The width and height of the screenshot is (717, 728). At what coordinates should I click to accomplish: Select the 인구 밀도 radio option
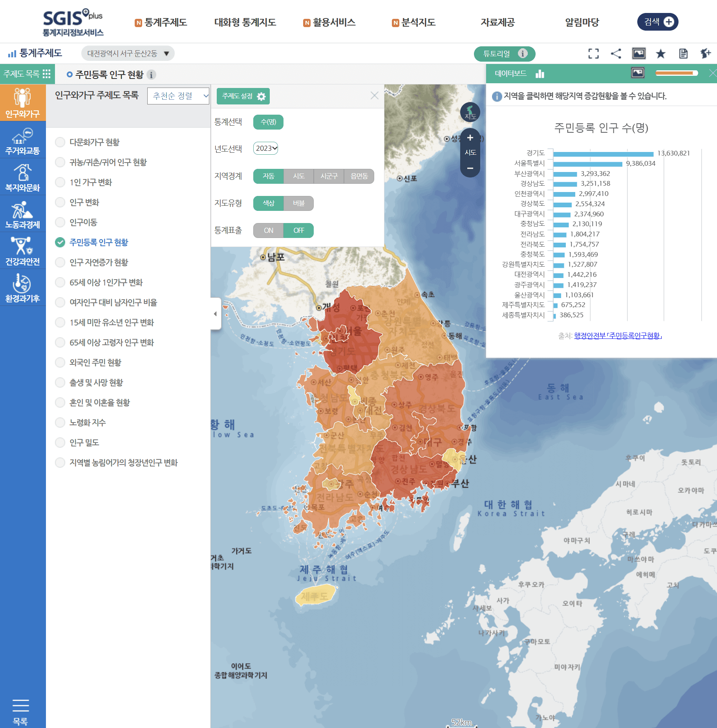click(x=60, y=443)
